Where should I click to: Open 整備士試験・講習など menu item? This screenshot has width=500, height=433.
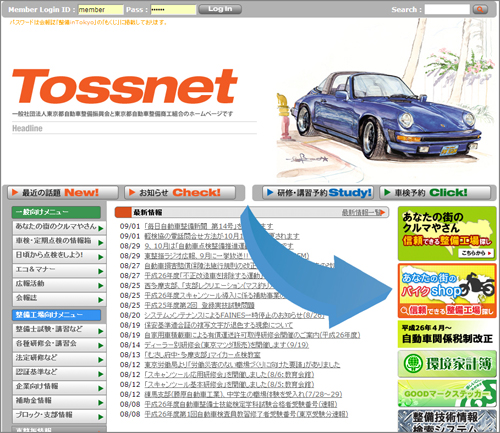click(x=59, y=330)
